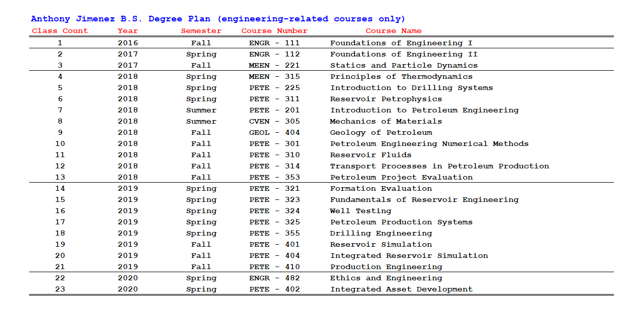Select the Semester column header
The image size is (644, 321).
pos(201,31)
